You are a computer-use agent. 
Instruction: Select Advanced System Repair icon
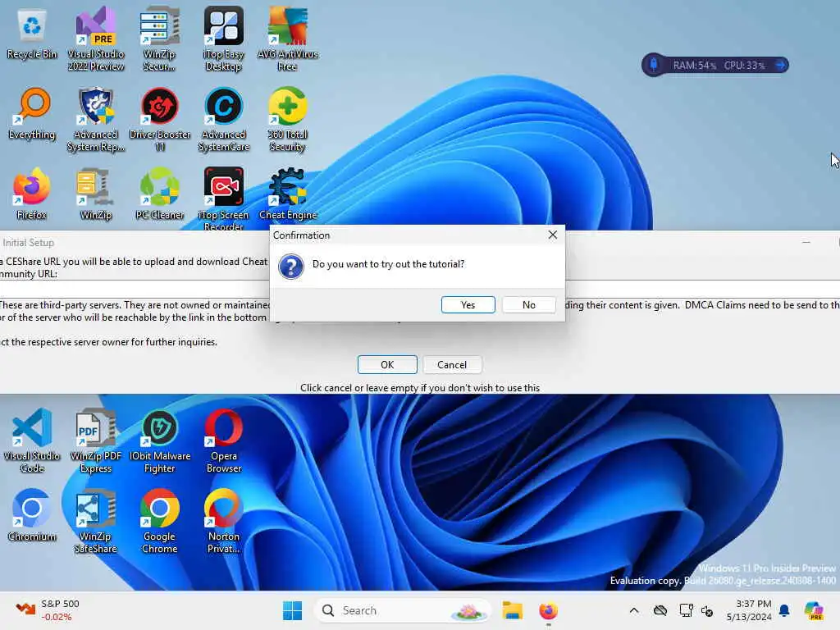(x=96, y=120)
